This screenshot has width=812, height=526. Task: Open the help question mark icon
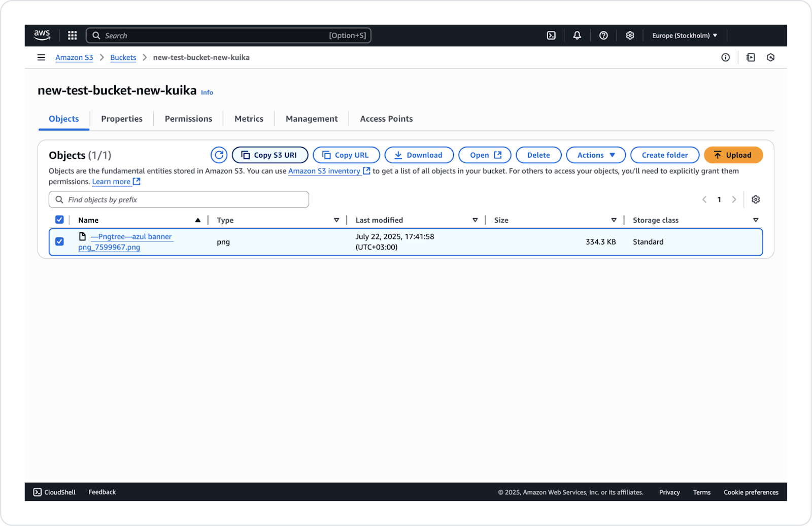[603, 36]
